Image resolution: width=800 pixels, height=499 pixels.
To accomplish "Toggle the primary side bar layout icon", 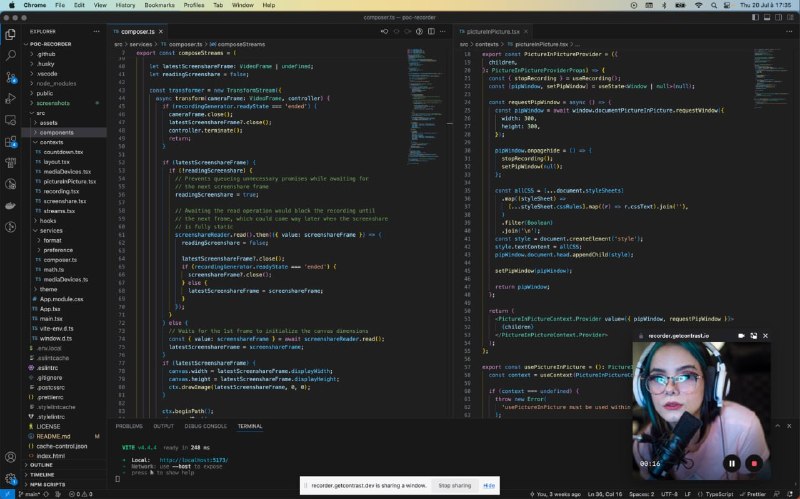I will click(755, 17).
